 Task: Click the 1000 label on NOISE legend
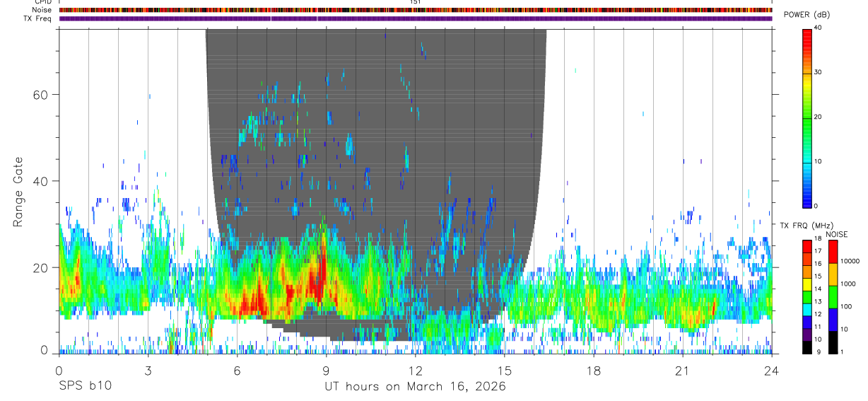pyautogui.click(x=848, y=284)
